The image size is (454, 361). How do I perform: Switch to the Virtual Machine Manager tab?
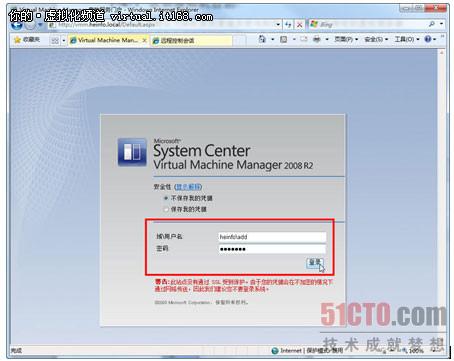tap(107, 40)
